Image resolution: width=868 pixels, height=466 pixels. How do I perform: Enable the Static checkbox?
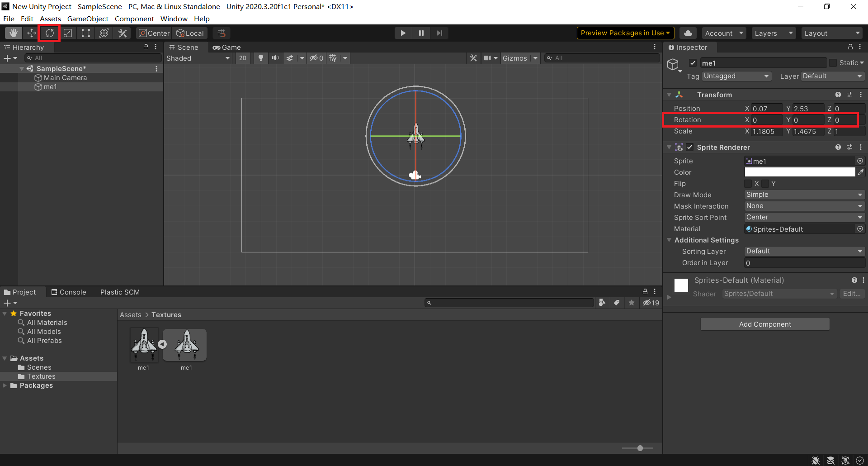tap(833, 63)
